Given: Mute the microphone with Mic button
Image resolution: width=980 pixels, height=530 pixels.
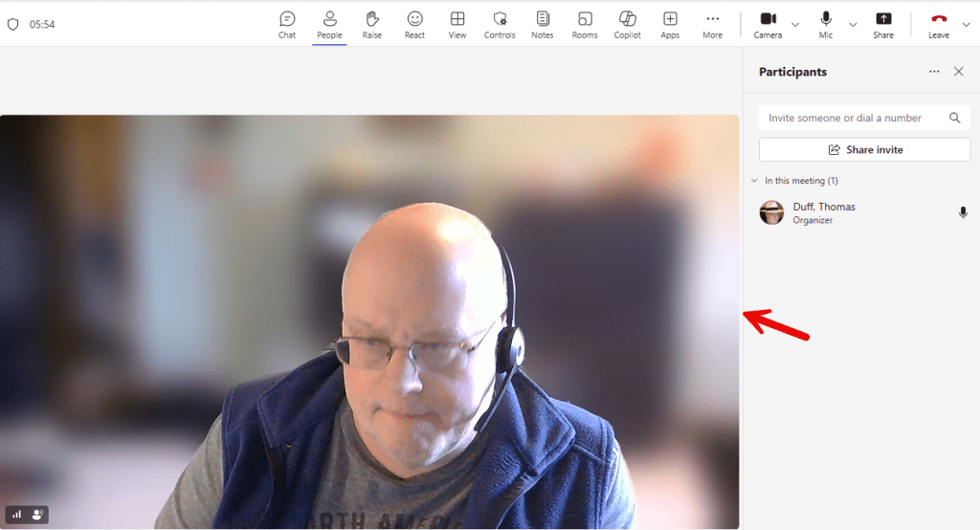Looking at the screenshot, I should pyautogui.click(x=826, y=24).
